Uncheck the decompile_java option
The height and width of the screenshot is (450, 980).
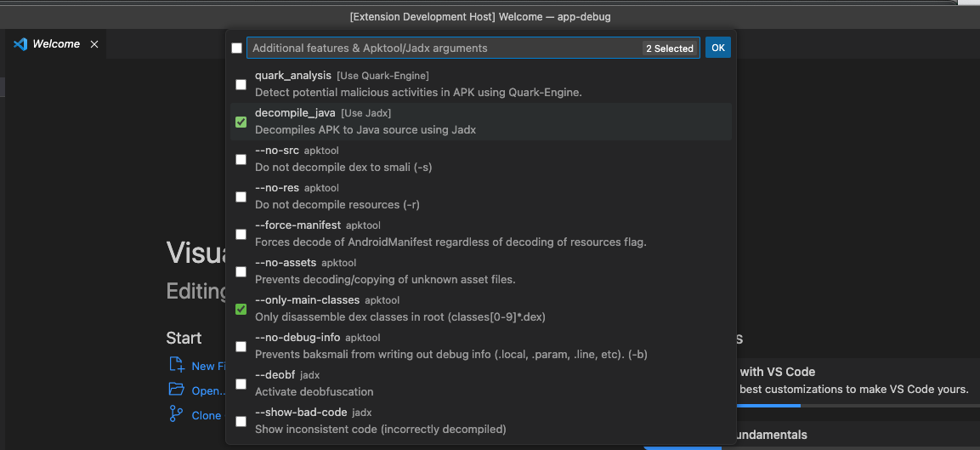[x=241, y=122]
